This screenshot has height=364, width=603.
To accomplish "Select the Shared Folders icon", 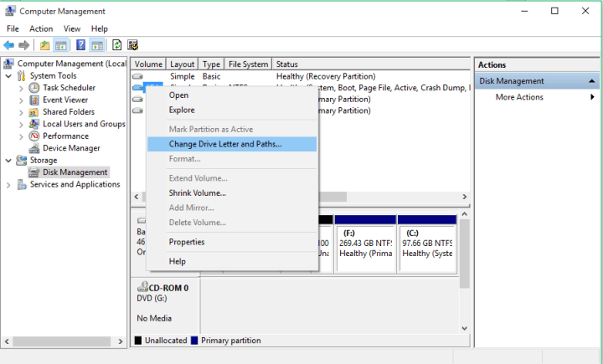I will point(33,112).
